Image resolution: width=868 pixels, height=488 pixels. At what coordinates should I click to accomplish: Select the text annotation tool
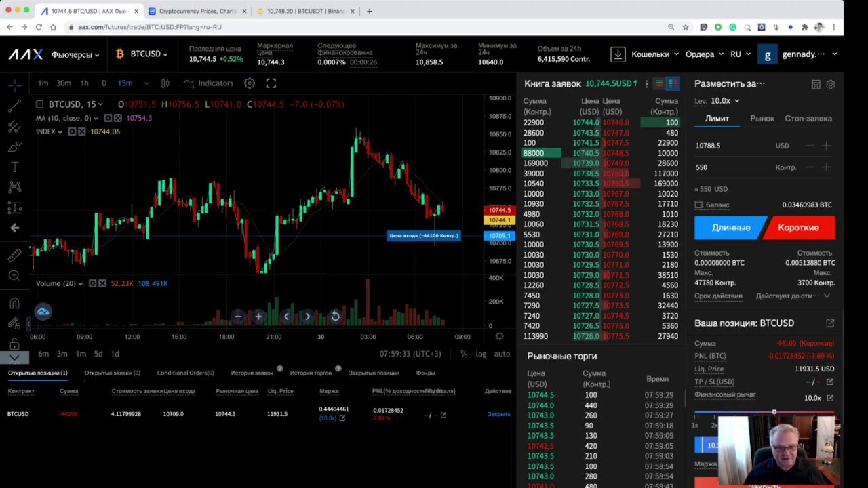14,167
